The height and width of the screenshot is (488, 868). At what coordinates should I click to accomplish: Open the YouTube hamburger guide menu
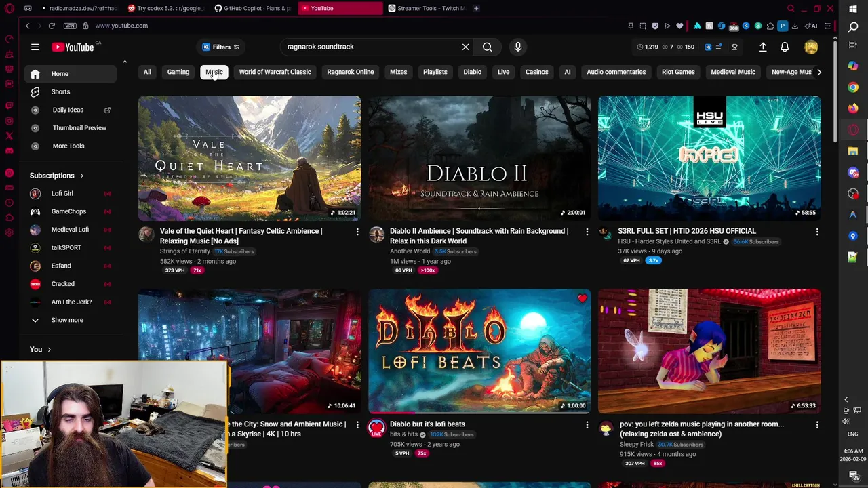(35, 47)
